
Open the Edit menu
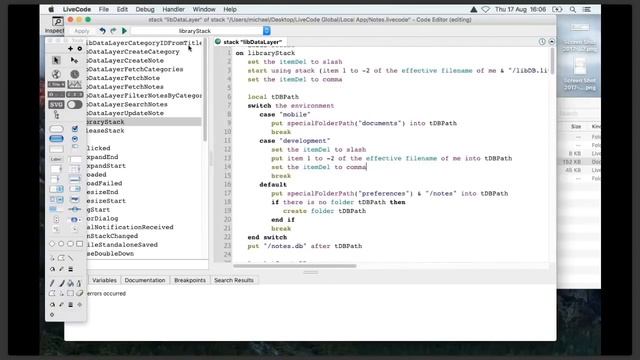click(x=122, y=9)
